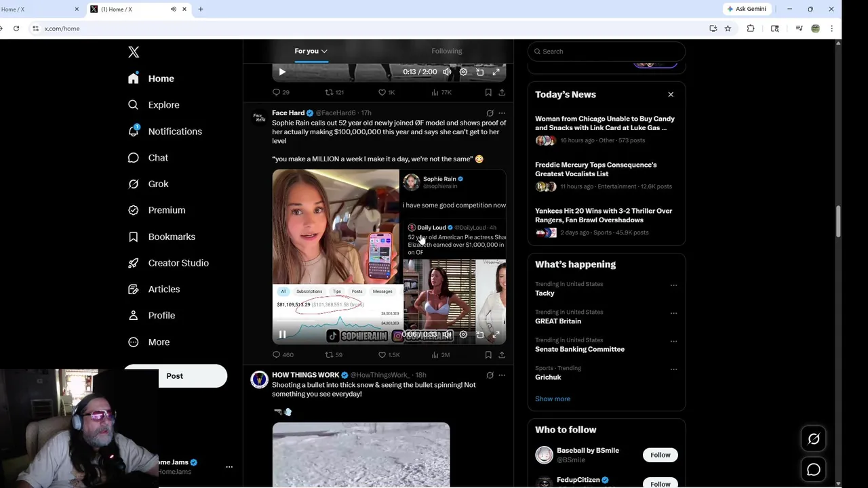Image resolution: width=868 pixels, height=488 pixels.
Task: Open HOW THINGS WORK post Grok action icon
Action: [490, 375]
